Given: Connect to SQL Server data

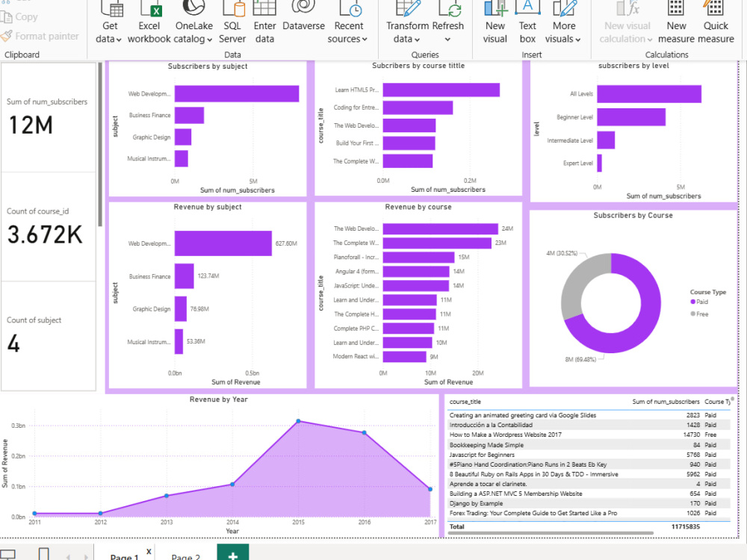Looking at the screenshot, I should click(232, 23).
